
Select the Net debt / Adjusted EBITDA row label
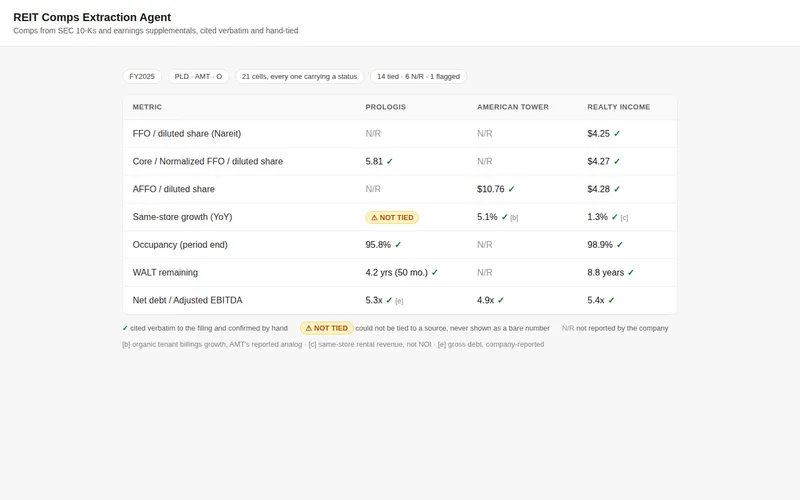[187, 301]
